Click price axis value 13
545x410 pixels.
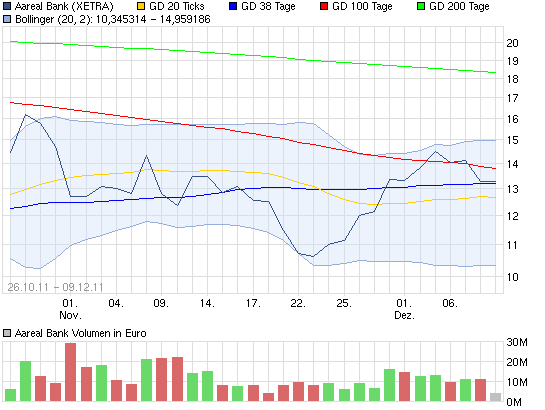(512, 189)
